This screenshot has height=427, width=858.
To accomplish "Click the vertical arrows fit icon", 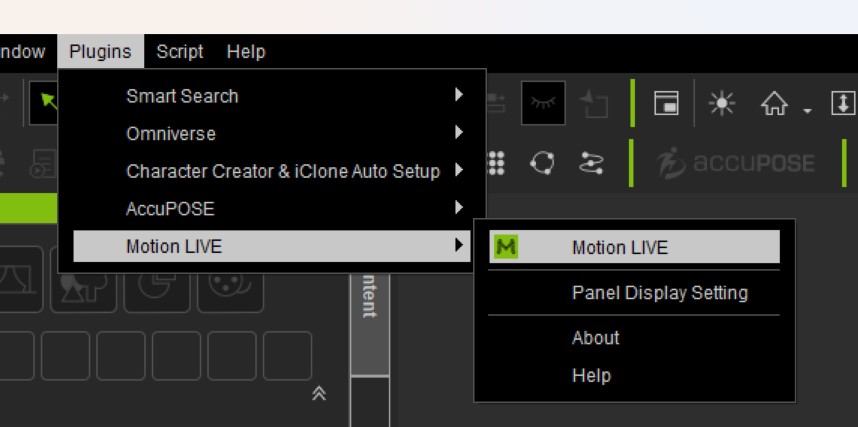I will (x=843, y=103).
